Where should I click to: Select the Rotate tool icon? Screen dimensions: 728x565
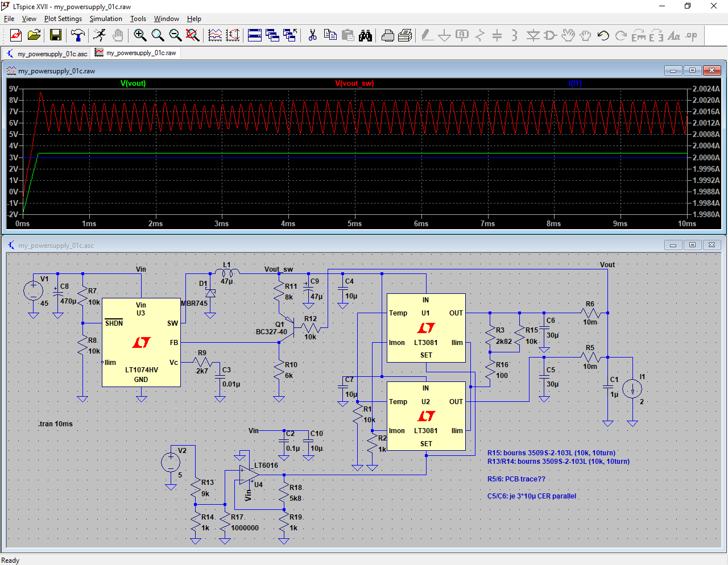click(x=639, y=35)
